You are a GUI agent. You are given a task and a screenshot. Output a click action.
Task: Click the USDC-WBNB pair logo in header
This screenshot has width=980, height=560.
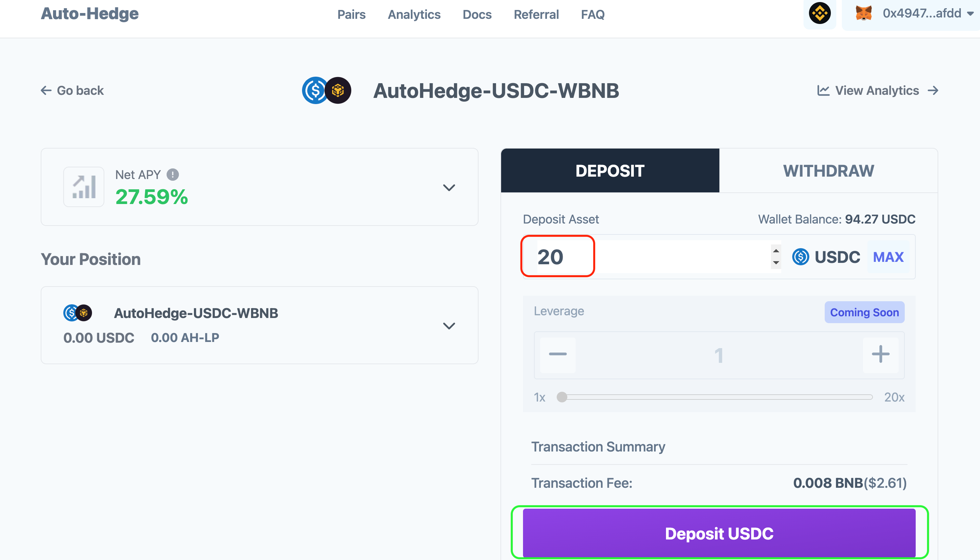pos(327,90)
